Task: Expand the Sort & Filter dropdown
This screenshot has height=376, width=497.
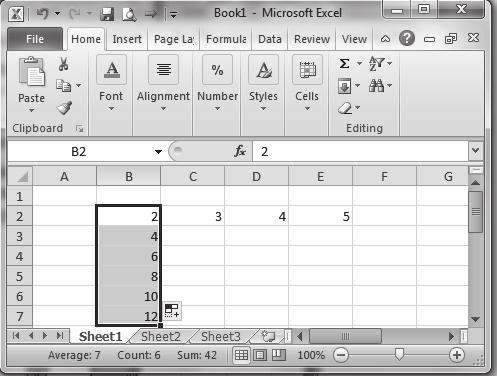Action: (390, 63)
